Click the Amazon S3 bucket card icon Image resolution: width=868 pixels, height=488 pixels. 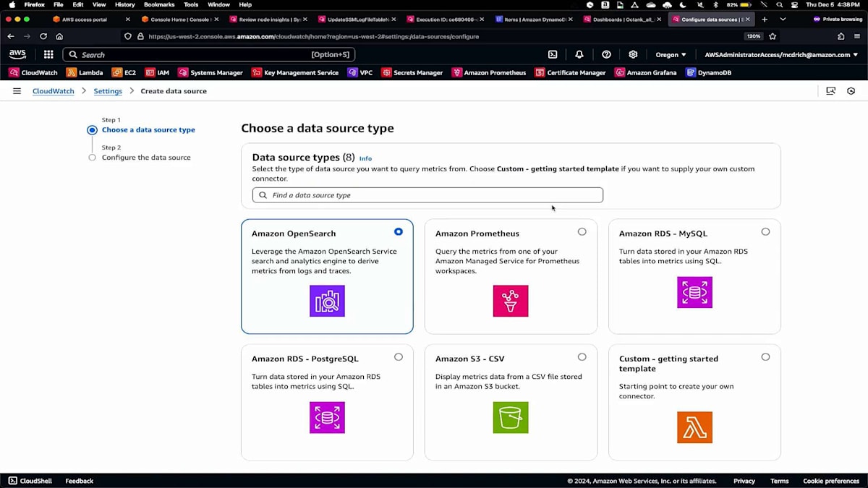[511, 417]
